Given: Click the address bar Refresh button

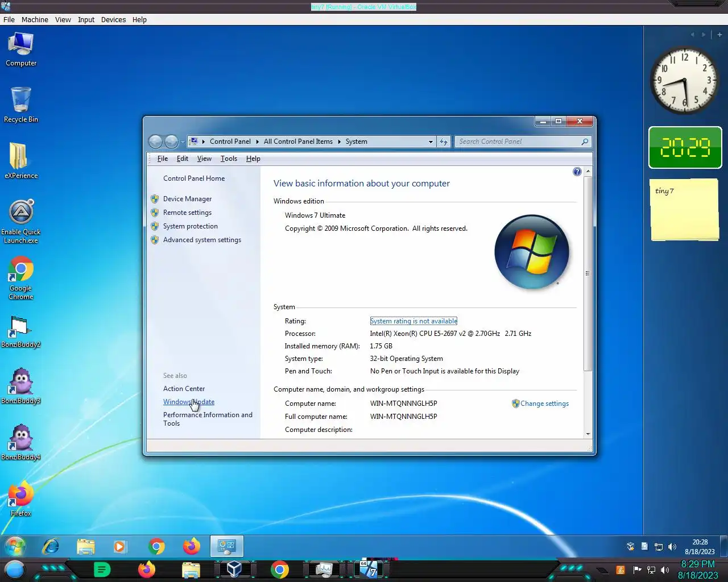Looking at the screenshot, I should point(444,142).
